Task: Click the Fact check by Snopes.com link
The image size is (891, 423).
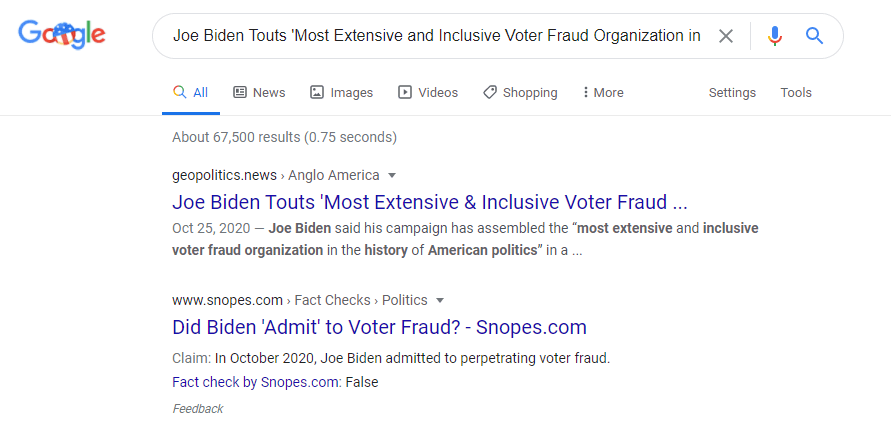Action: click(x=255, y=382)
